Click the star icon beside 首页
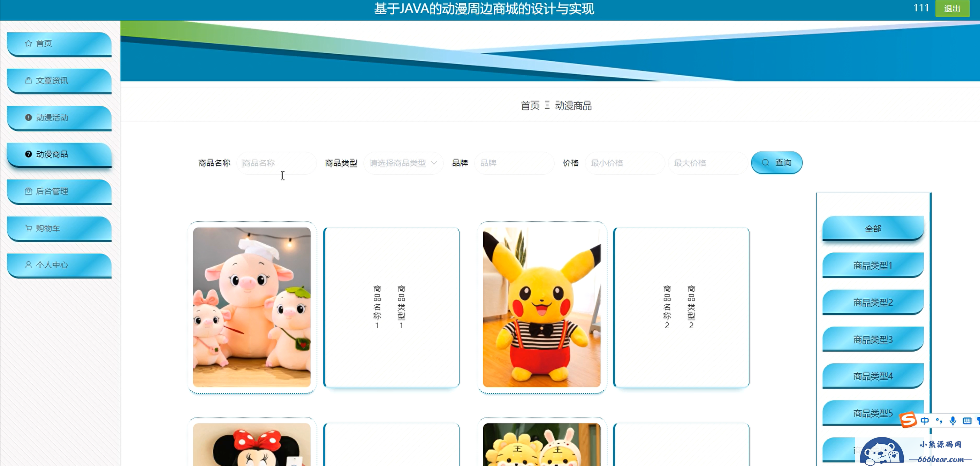 tap(28, 43)
